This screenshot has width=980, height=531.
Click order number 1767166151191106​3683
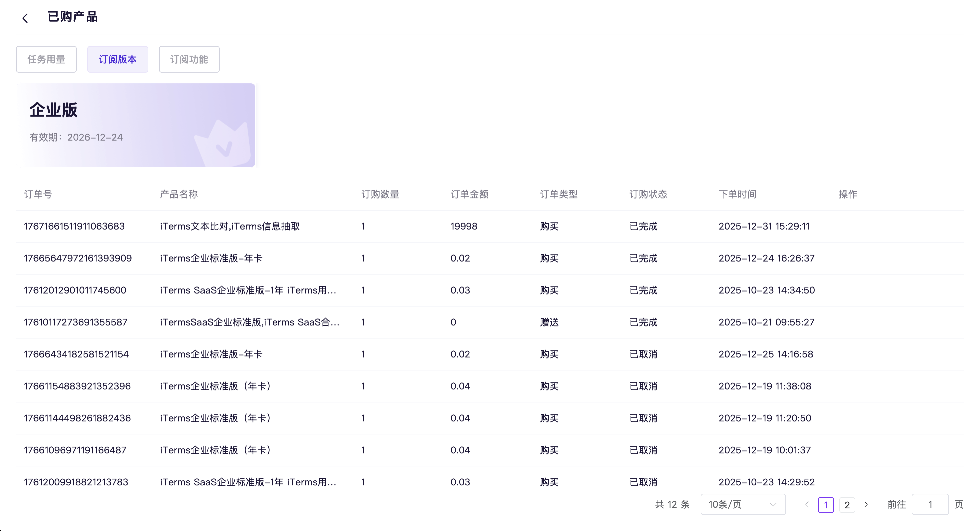pos(74,226)
